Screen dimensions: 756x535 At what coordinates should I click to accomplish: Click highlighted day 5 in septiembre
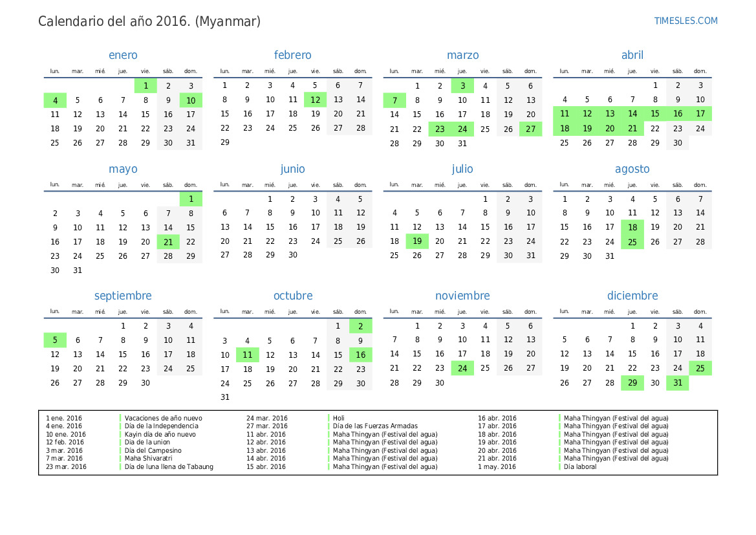pos(55,340)
